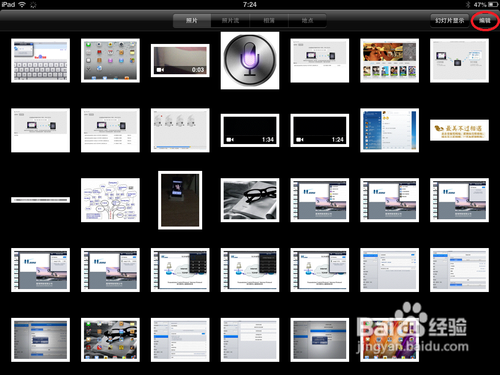The image size is (500, 375).
Task: Open the 1:24 video thumbnail
Action: tap(320, 130)
